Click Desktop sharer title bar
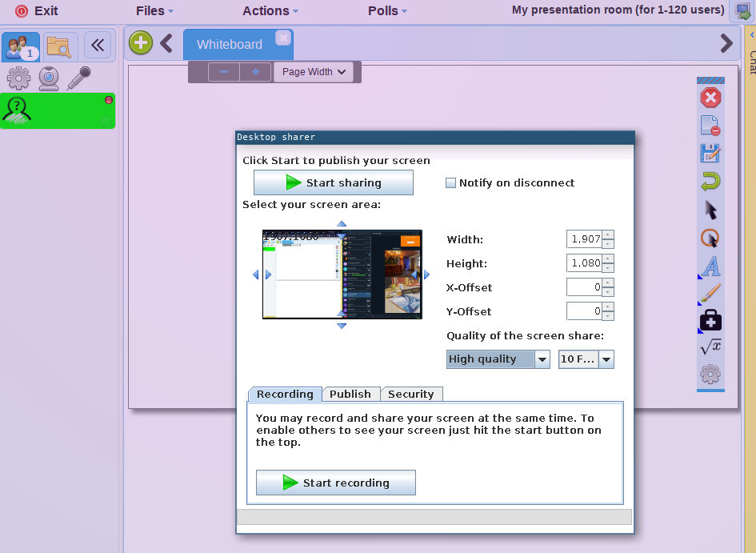The image size is (756, 553). pyautogui.click(x=435, y=138)
